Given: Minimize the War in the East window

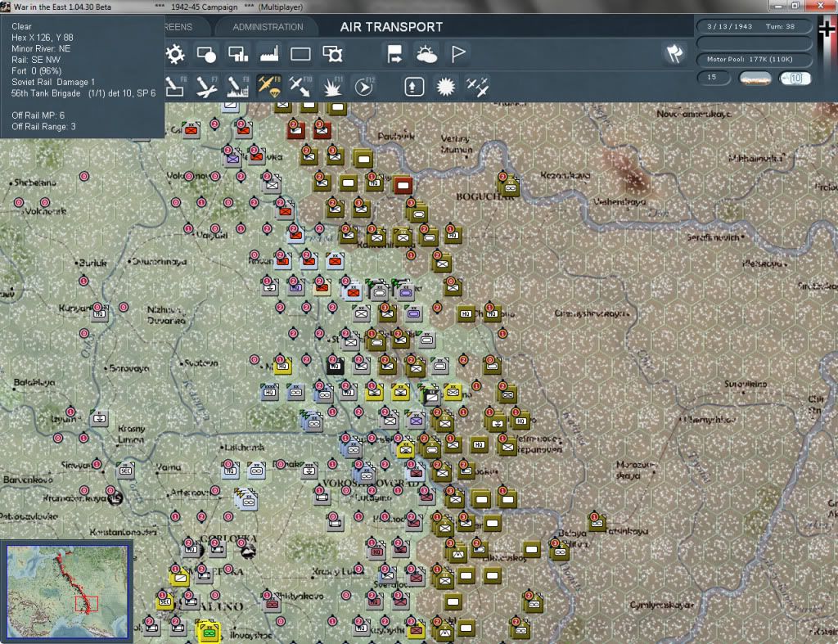Looking at the screenshot, I should click(777, 6).
